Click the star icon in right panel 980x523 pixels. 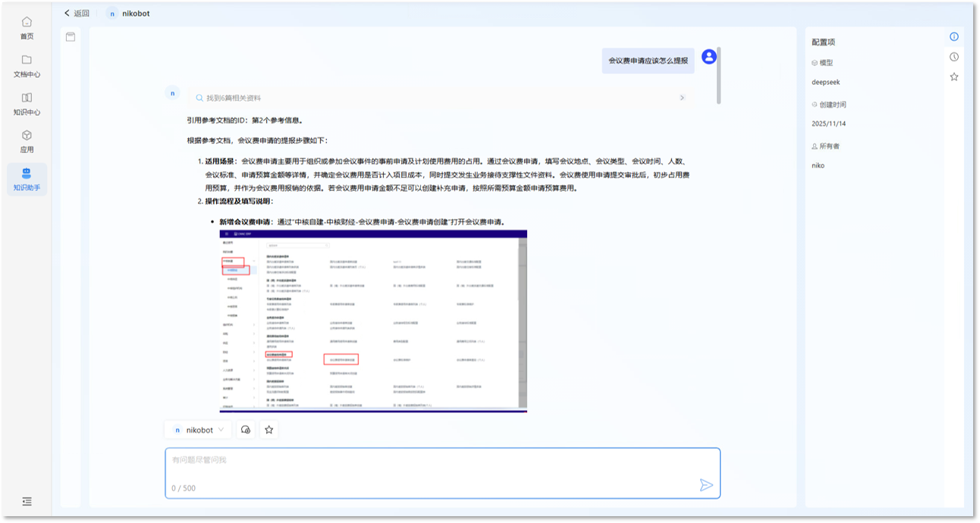pos(954,77)
